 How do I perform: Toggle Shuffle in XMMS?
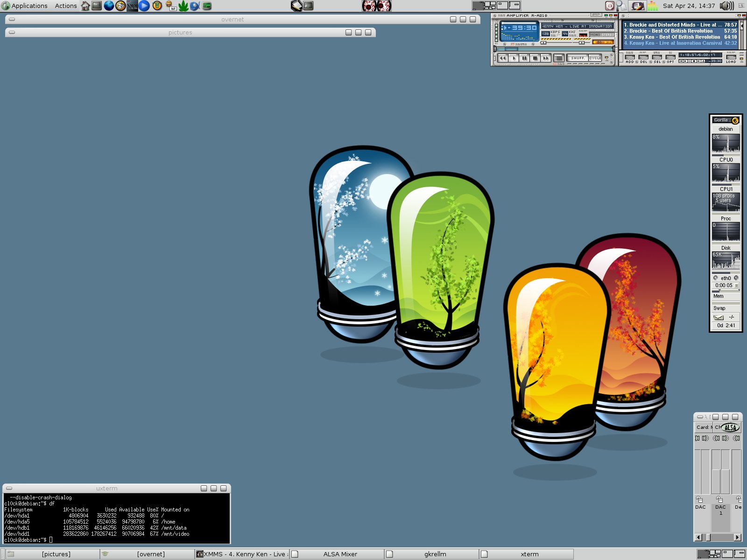coord(578,58)
